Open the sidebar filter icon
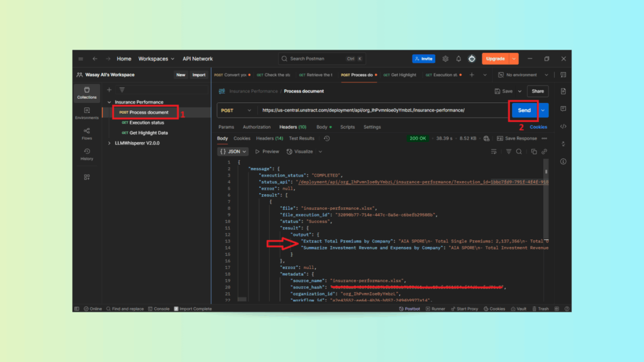 click(122, 89)
